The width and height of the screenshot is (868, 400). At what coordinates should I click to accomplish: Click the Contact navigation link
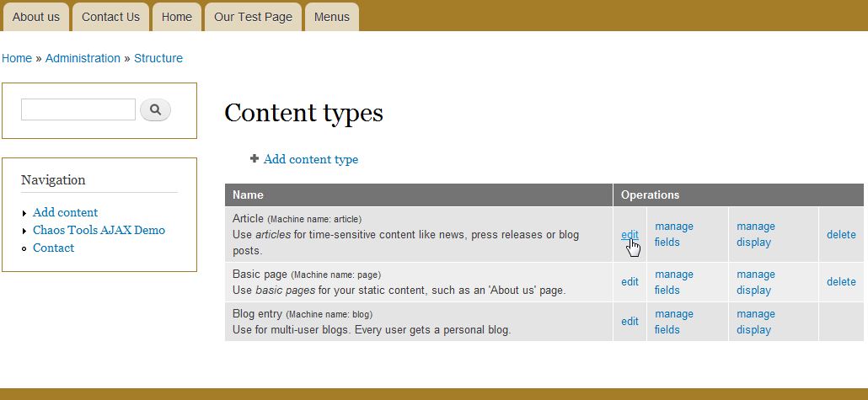[x=53, y=248]
